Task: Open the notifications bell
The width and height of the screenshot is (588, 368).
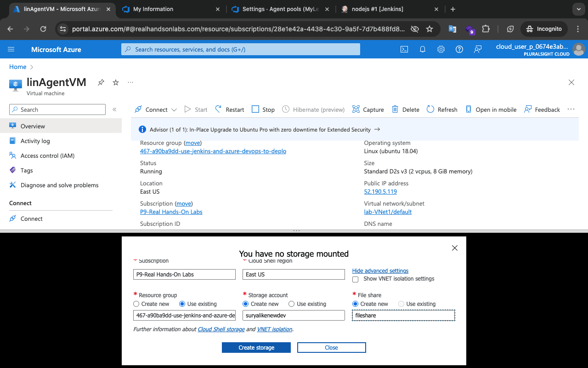Action: [x=423, y=49]
